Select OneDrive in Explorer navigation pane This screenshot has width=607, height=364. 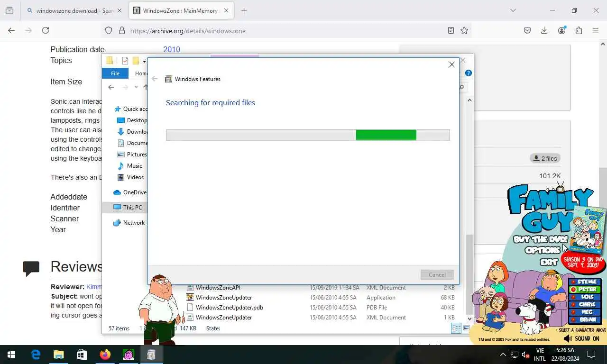130,192
